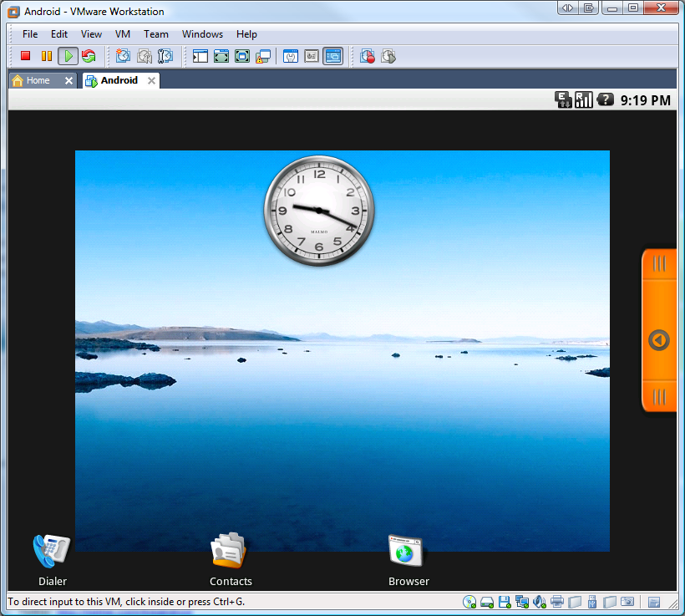Take a snapshot of the VM
The image size is (685, 616).
coord(123,56)
